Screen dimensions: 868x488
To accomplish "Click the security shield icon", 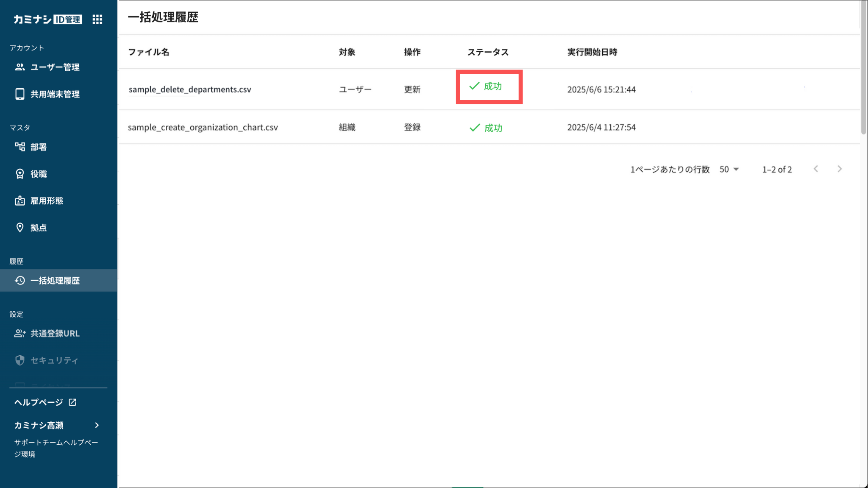I will 20,360.
